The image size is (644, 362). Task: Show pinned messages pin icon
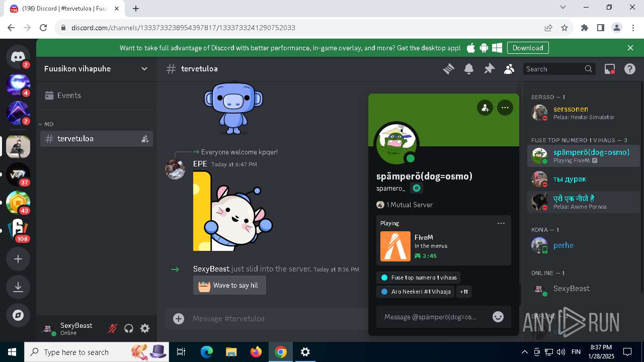(x=489, y=69)
